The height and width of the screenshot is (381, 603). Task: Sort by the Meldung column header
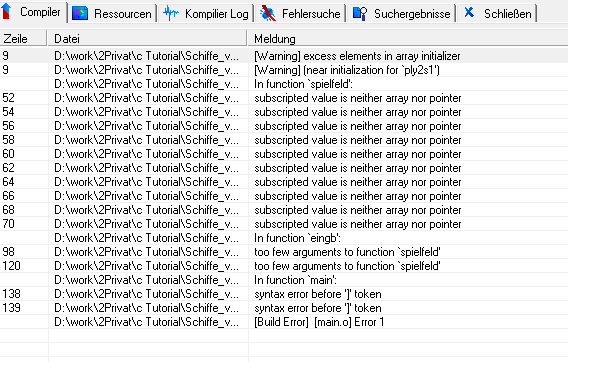click(x=408, y=38)
